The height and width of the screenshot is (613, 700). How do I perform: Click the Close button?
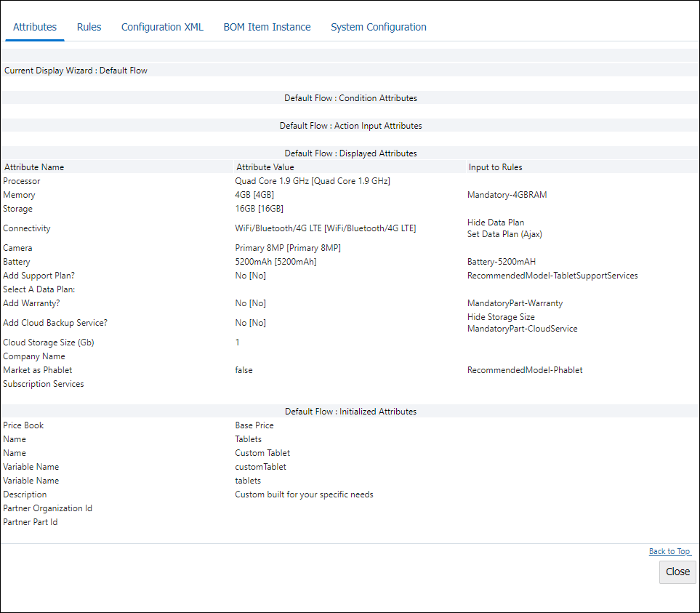677,572
